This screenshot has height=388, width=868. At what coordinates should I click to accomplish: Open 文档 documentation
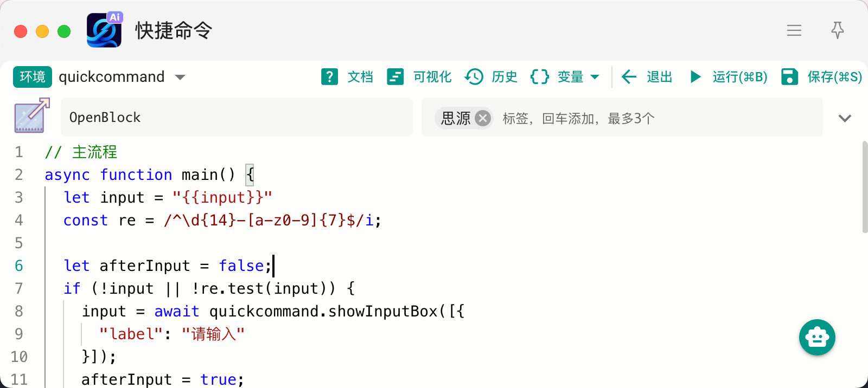click(x=360, y=77)
